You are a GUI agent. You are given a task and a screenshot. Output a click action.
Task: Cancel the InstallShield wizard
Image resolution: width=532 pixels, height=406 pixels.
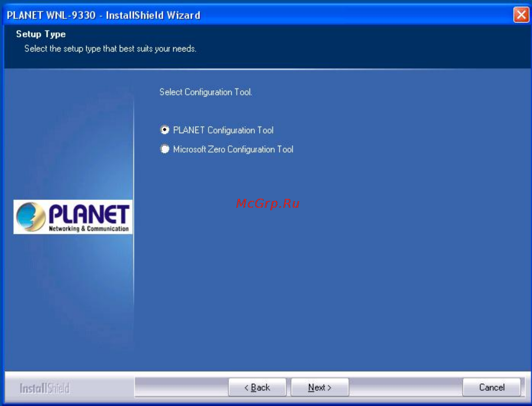(492, 387)
